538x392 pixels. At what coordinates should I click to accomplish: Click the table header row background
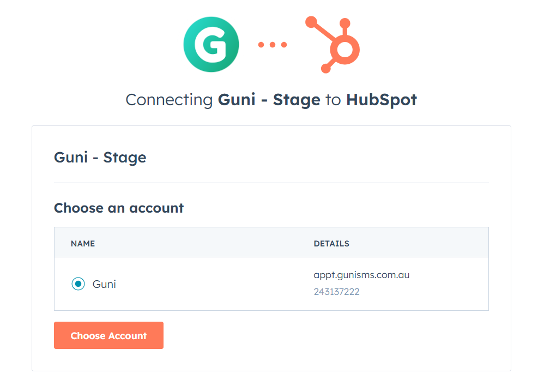coord(271,242)
